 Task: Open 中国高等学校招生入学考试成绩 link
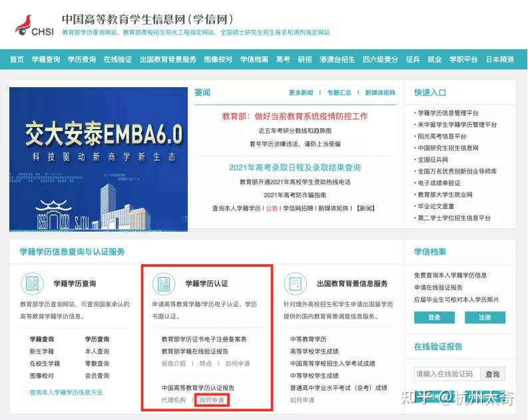332,363
